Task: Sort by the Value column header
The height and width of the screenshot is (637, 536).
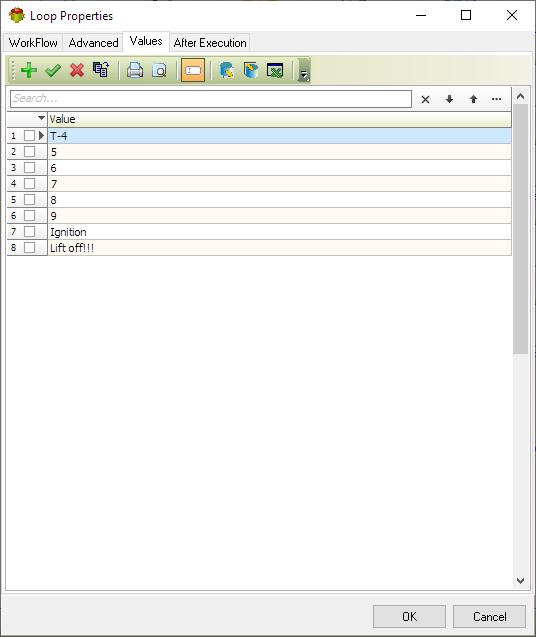Action: tap(279, 119)
